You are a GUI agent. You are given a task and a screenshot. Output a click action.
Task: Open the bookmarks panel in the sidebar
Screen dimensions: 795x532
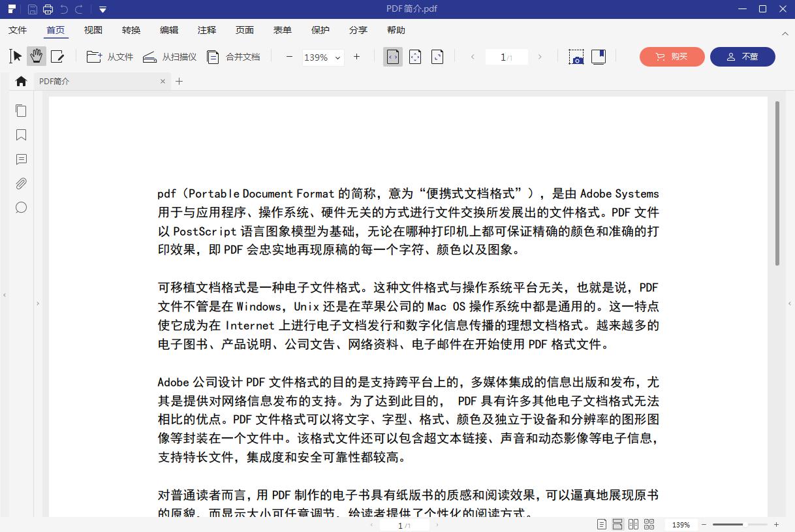21,135
